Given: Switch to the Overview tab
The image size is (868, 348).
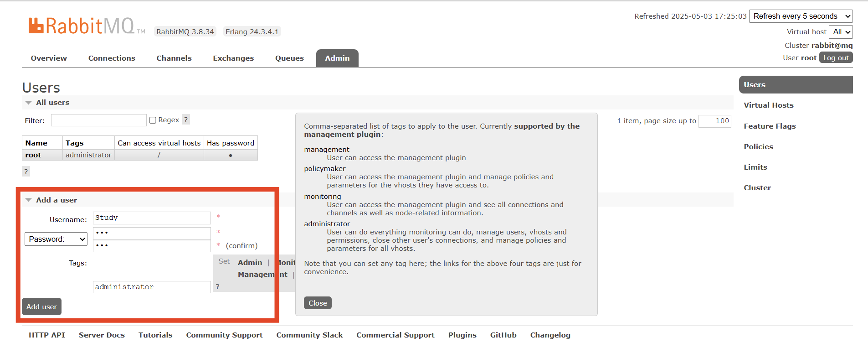Looking at the screenshot, I should pos(49,58).
